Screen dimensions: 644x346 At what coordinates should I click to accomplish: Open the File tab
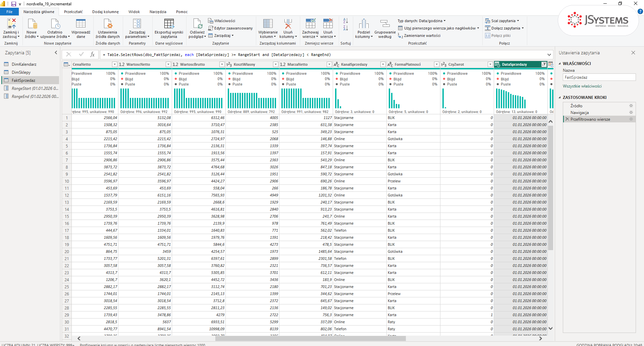point(9,12)
